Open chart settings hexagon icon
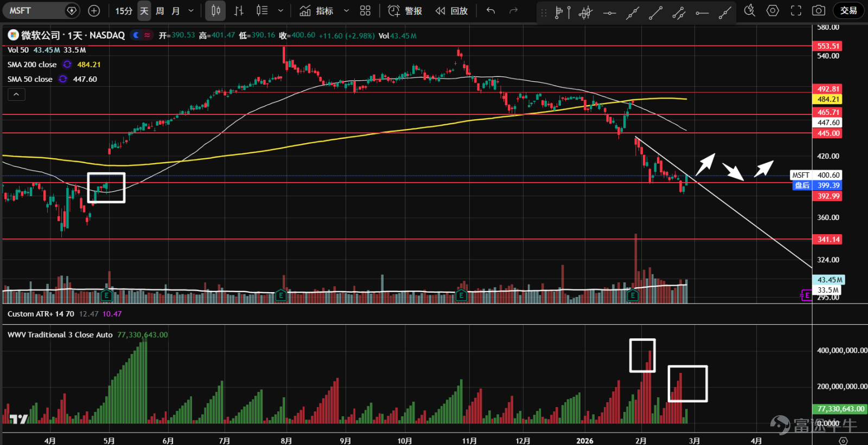The height and width of the screenshot is (445, 868). click(773, 10)
